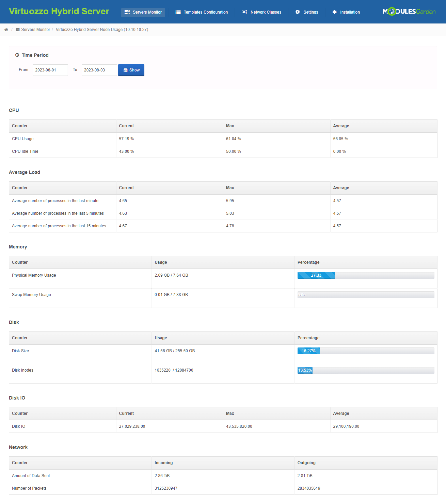This screenshot has width=446, height=504.
Task: Click the ModulesGarden logo
Action: click(408, 12)
